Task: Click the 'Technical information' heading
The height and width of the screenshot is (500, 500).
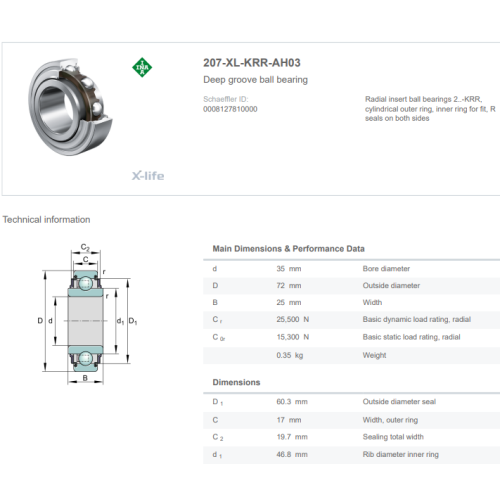Action: [46, 220]
